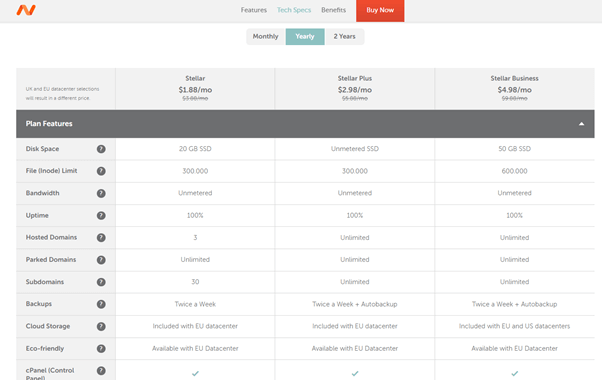Viewport: 602px width, 380px height.
Task: Click the Namecheap logo icon
Action: [26, 10]
